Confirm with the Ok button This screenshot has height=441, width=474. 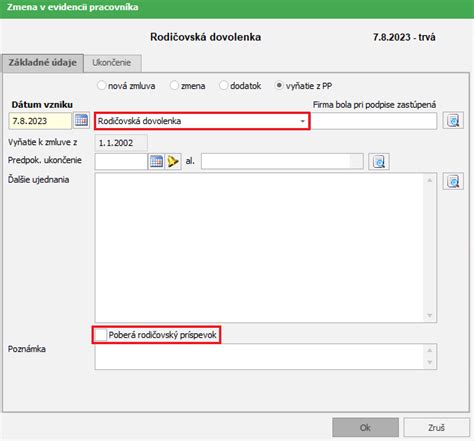point(365,427)
